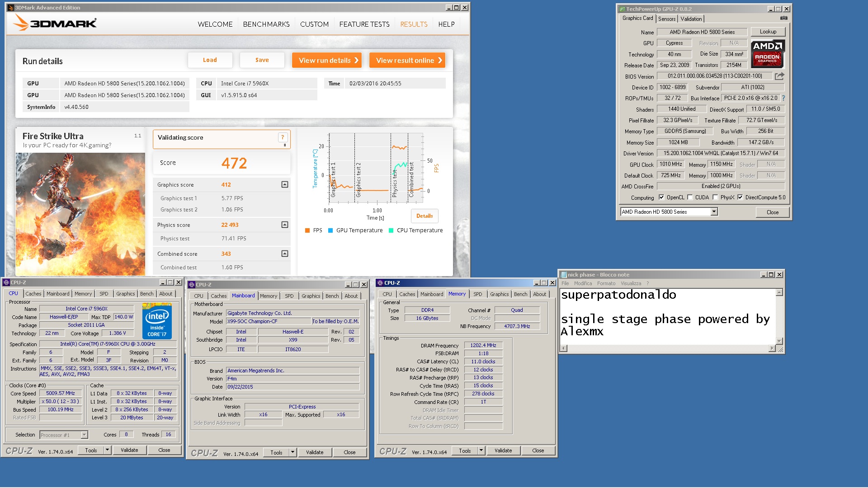Click the Fire Strike Ultra thumbnail image
Viewport: 868px width, 488px height.
pyautogui.click(x=80, y=214)
